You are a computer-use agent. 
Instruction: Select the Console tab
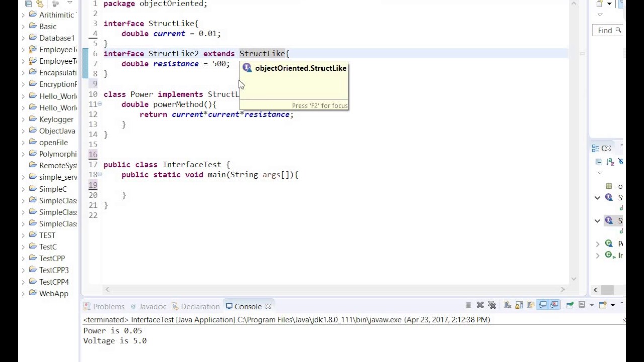click(x=244, y=306)
